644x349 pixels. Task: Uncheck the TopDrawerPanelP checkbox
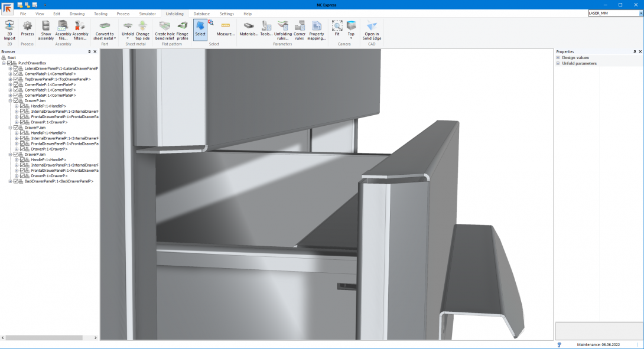coord(16,79)
